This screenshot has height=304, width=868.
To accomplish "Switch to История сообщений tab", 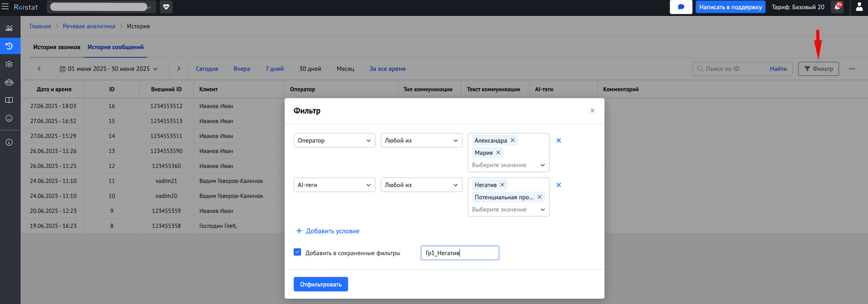I will tap(115, 47).
